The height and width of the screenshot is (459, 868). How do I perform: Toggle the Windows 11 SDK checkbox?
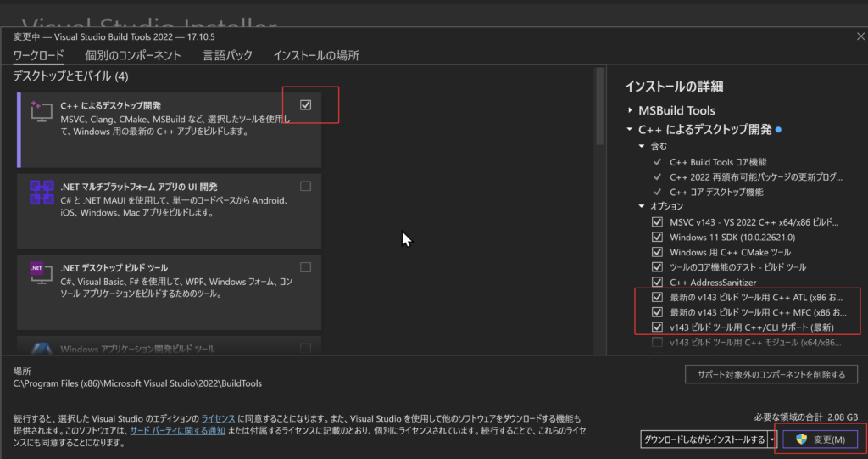(657, 238)
